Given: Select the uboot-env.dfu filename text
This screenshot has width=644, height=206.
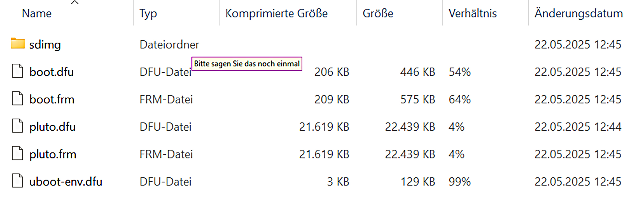Looking at the screenshot, I should coord(66,181).
